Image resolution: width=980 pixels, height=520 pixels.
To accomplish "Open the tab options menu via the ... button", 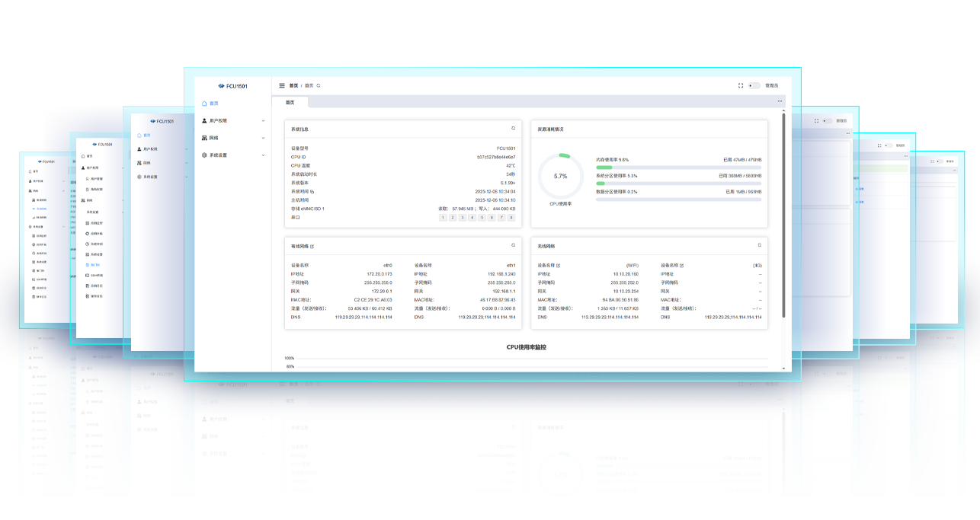I will point(780,100).
